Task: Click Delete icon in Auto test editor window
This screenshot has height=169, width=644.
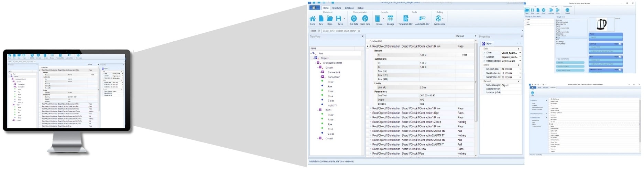Action: (557, 10)
